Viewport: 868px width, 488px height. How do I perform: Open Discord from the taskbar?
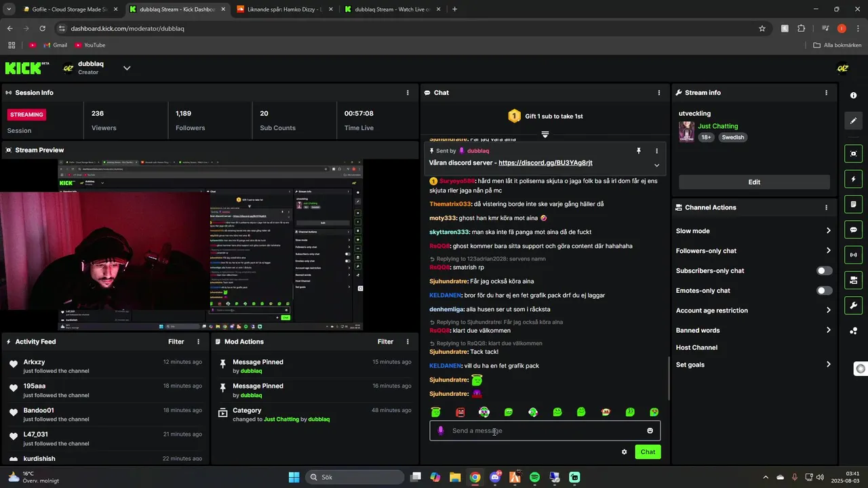point(495,477)
